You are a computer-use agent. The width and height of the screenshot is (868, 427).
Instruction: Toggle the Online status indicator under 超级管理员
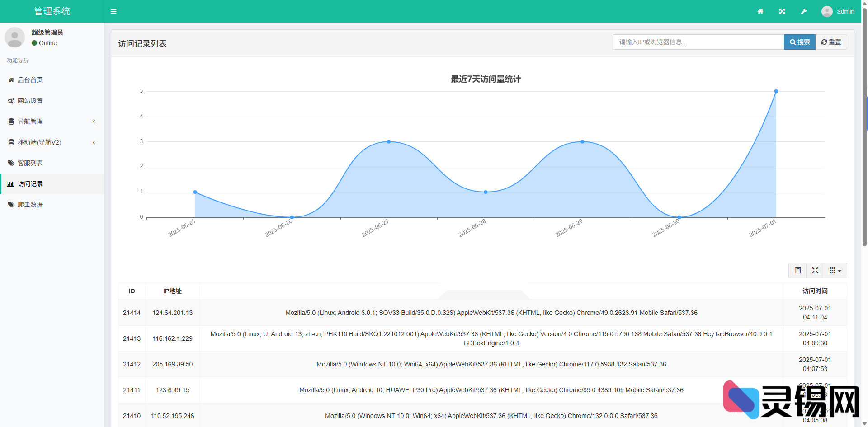(x=34, y=43)
